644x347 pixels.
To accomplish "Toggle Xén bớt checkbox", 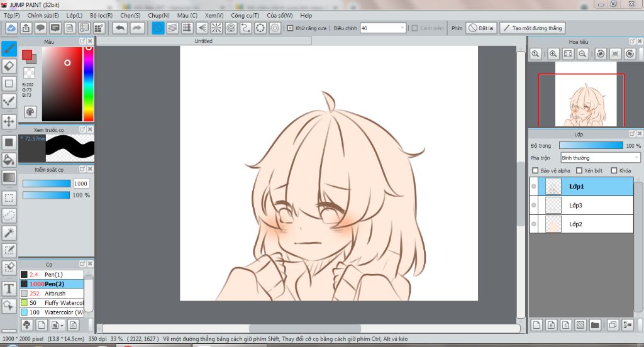I will coord(579,170).
